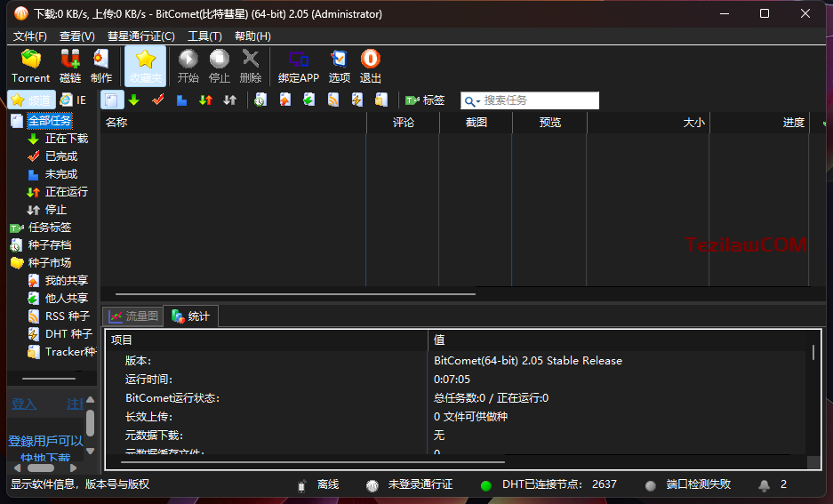Open search dropdown arrow beside magnifier
Image resolution: width=833 pixels, height=504 pixels.
pos(478,101)
